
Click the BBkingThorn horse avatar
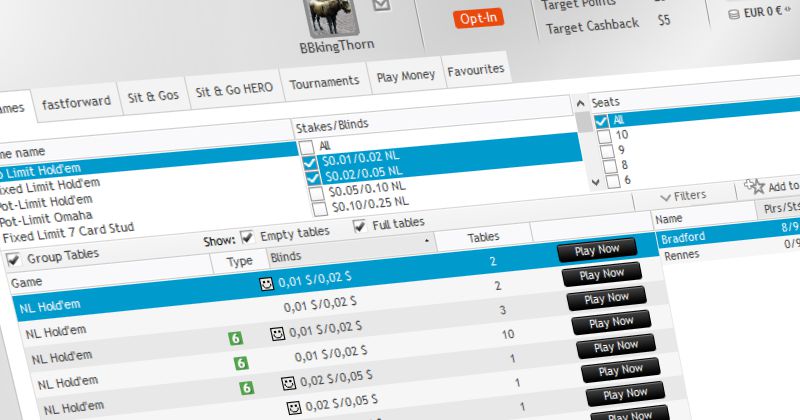coord(322,16)
